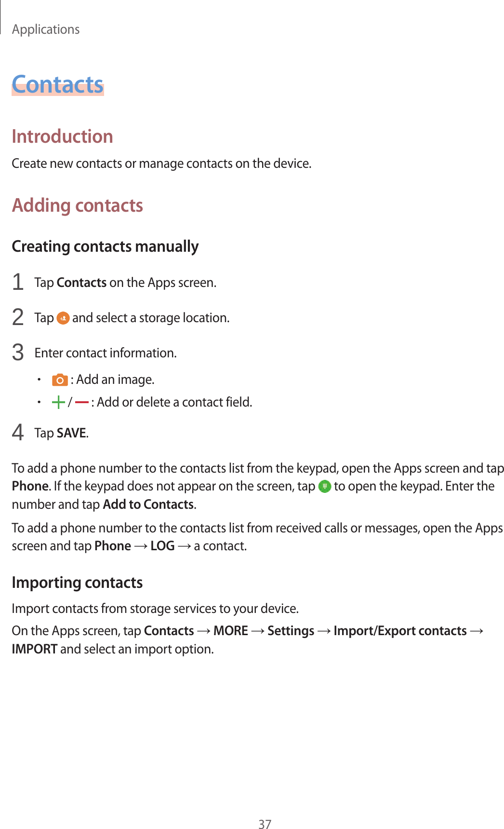This screenshot has width=504, height=829.
Task: Click the arrow between Phone and LOG
Action: pyautogui.click(x=141, y=546)
